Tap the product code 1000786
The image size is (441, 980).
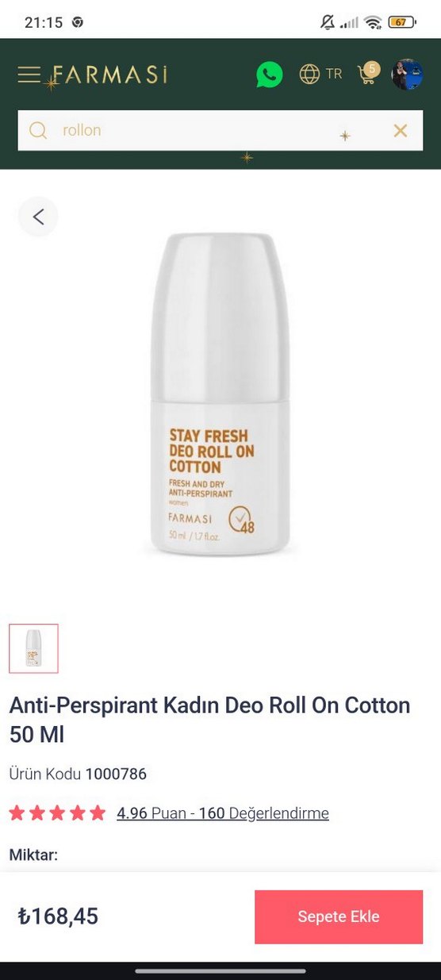click(x=116, y=774)
